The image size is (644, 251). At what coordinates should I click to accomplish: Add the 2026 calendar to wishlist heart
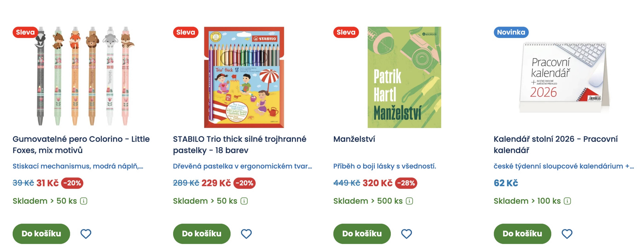click(567, 234)
